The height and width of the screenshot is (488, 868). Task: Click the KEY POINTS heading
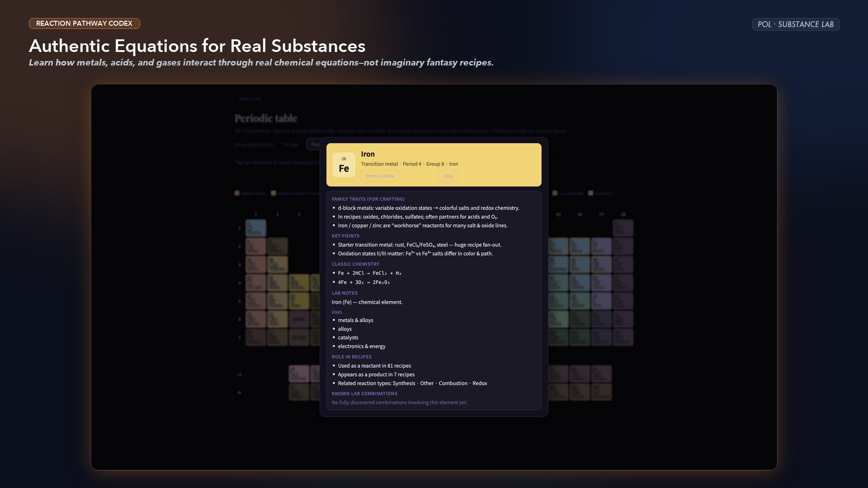(x=346, y=236)
